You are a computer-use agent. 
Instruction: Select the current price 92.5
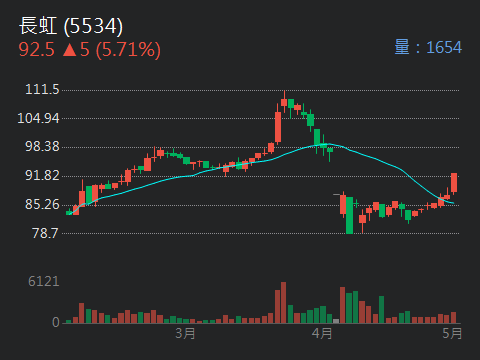pyautogui.click(x=36, y=49)
